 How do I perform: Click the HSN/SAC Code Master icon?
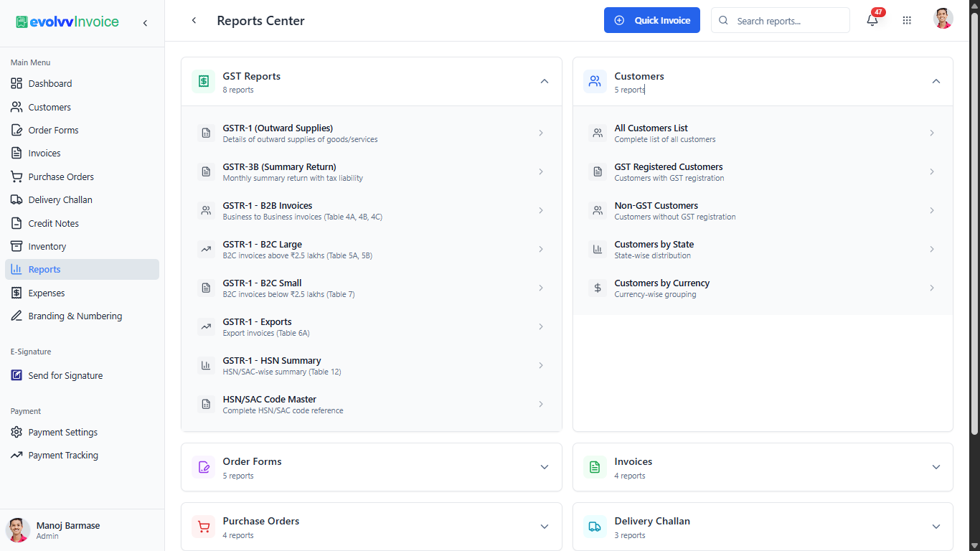point(206,404)
